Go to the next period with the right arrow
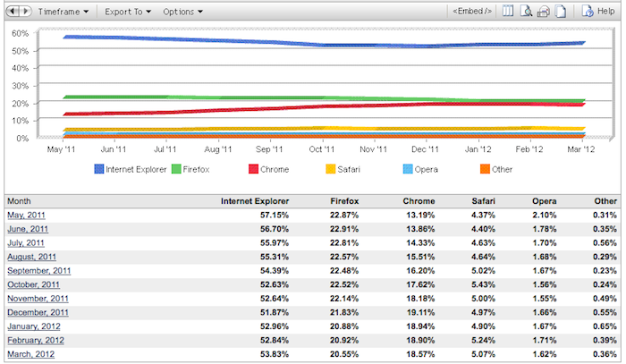The image size is (626, 364). [x=25, y=11]
